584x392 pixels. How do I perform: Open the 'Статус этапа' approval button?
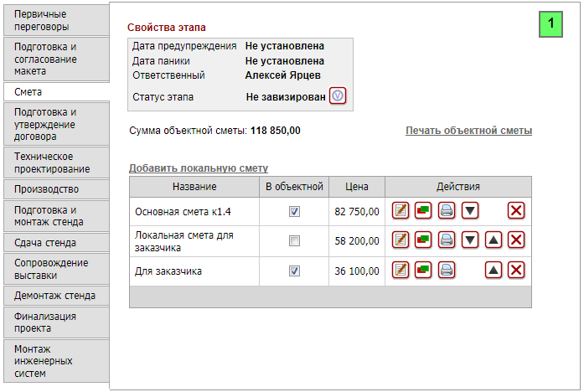tap(337, 96)
